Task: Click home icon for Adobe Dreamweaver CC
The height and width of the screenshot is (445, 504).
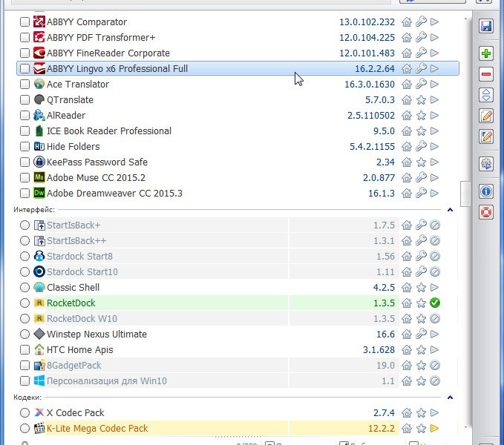Action: (x=407, y=194)
